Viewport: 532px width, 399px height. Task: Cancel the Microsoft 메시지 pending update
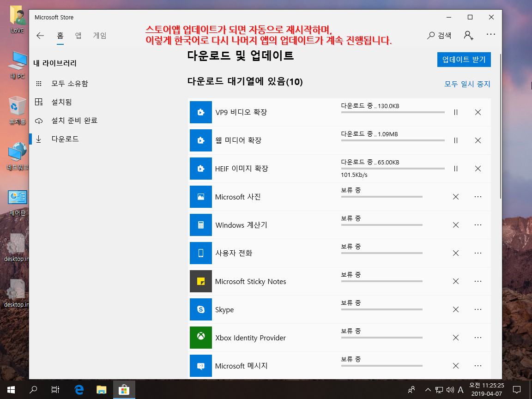click(x=456, y=366)
